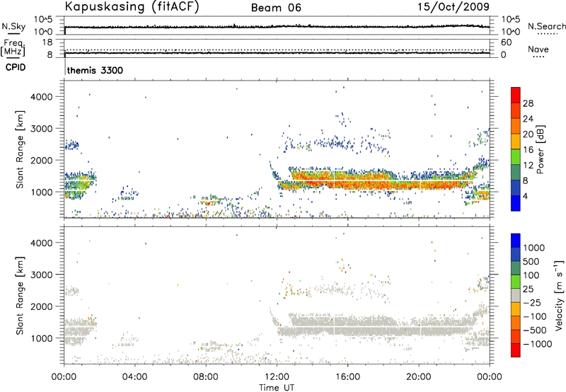Click the "-100" label on Velocity color bar
This screenshot has width=566, height=392.
click(x=535, y=316)
